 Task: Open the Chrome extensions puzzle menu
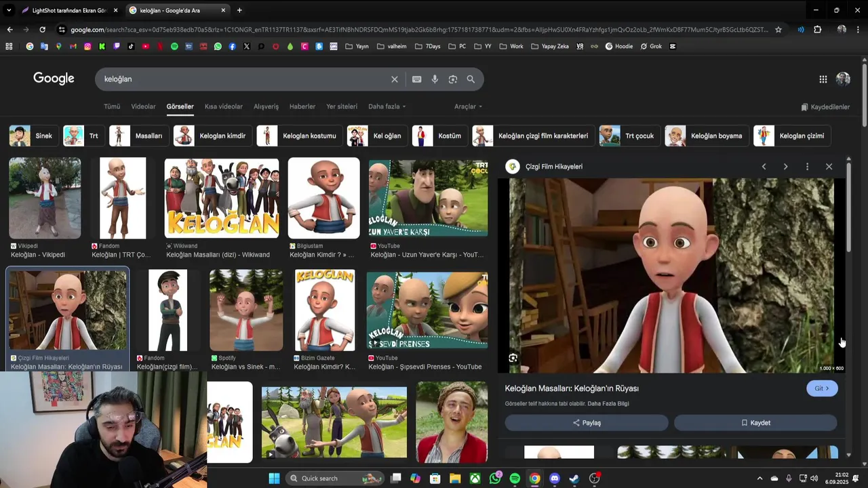(x=817, y=30)
